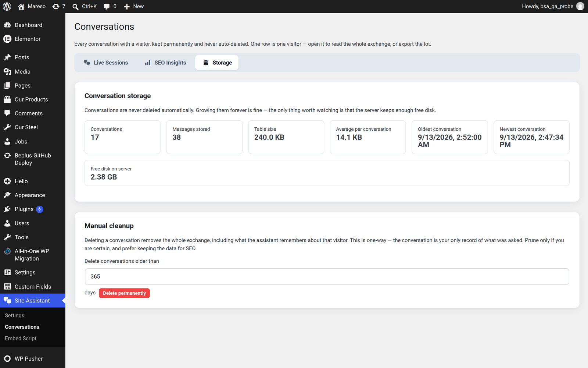The height and width of the screenshot is (368, 588).
Task: Click the Plugins update count badge 6
Action: (x=40, y=209)
